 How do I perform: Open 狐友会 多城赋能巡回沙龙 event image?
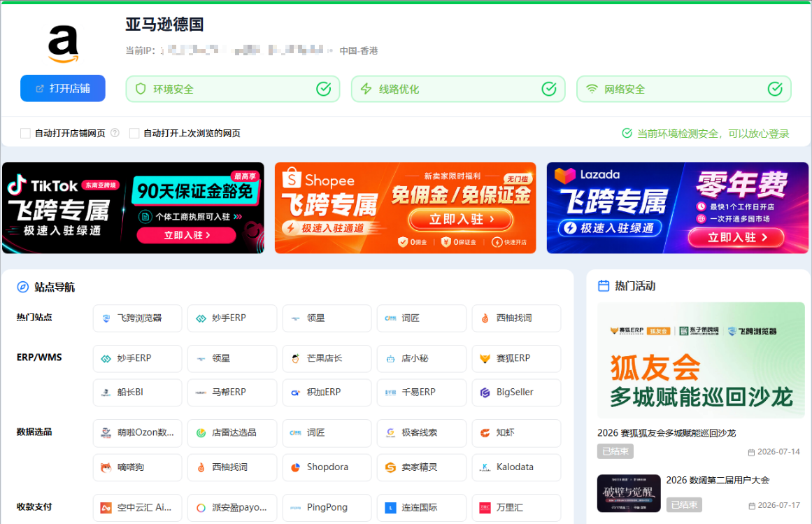coord(701,360)
